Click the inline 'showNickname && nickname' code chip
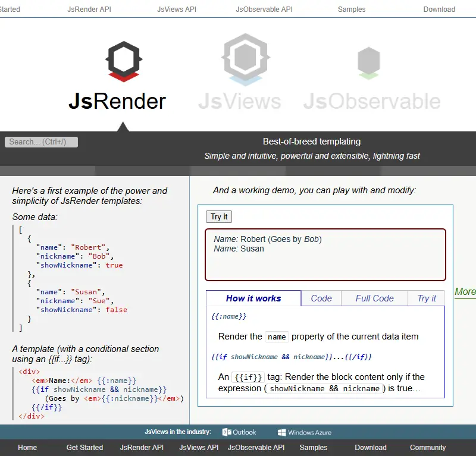This screenshot has width=476, height=456. click(324, 388)
